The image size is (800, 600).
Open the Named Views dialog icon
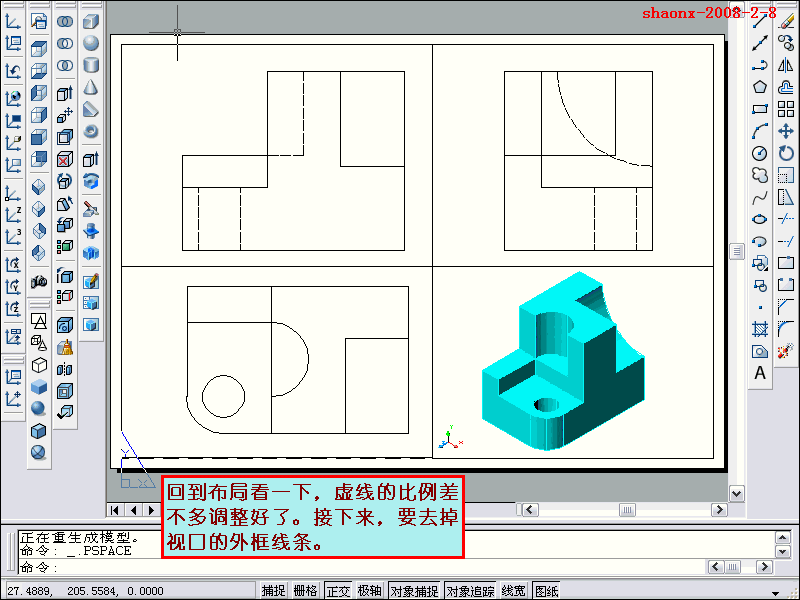[39, 21]
